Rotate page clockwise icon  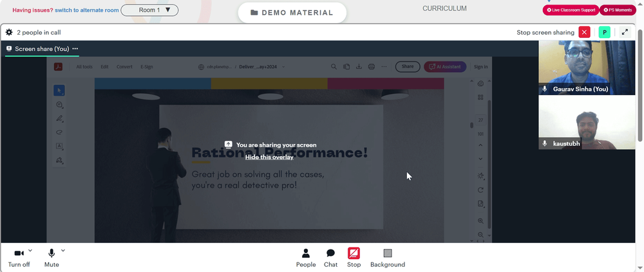coord(480,190)
